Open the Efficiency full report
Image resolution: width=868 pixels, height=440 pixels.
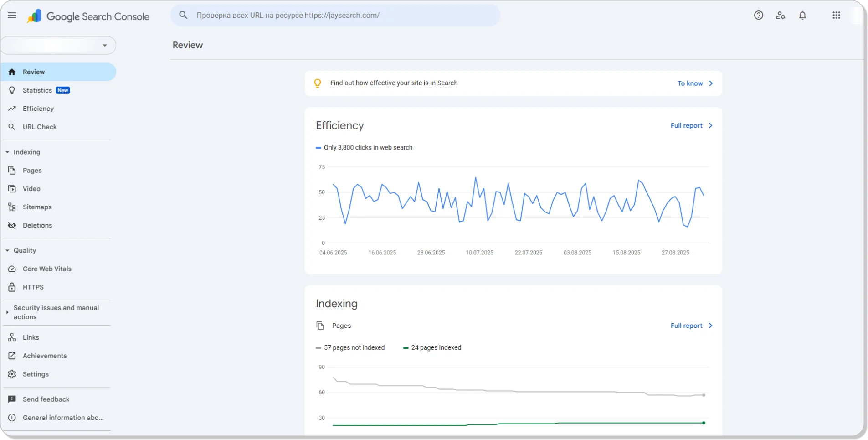tap(687, 125)
